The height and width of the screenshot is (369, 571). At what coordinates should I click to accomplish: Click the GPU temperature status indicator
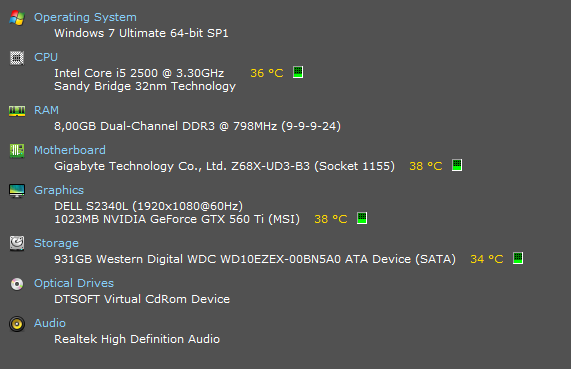(x=362, y=218)
